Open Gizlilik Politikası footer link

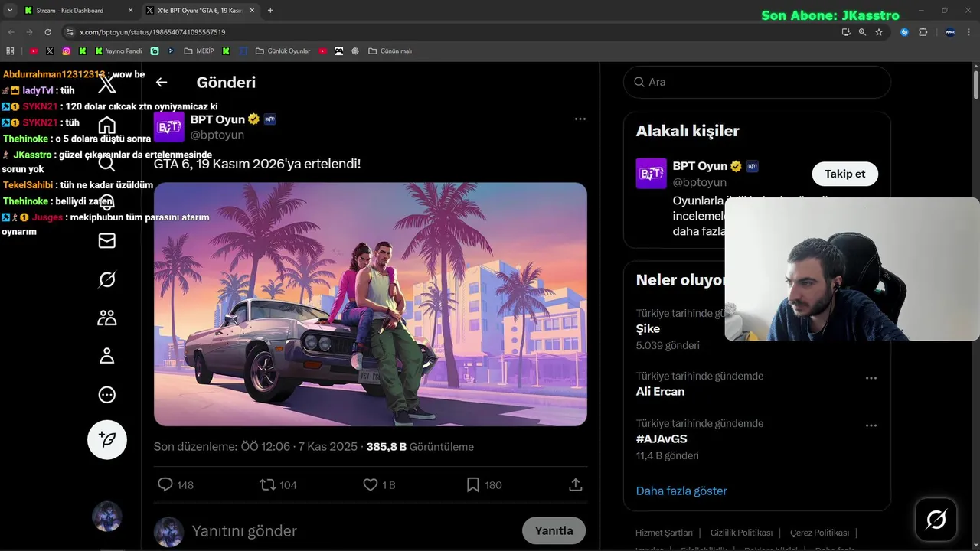coord(742,533)
